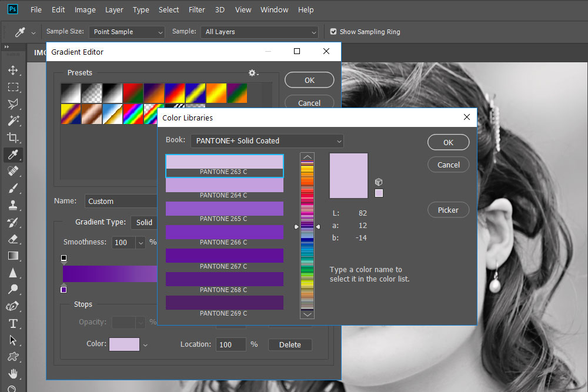
Task: Select the Brush tool
Action: click(x=13, y=188)
